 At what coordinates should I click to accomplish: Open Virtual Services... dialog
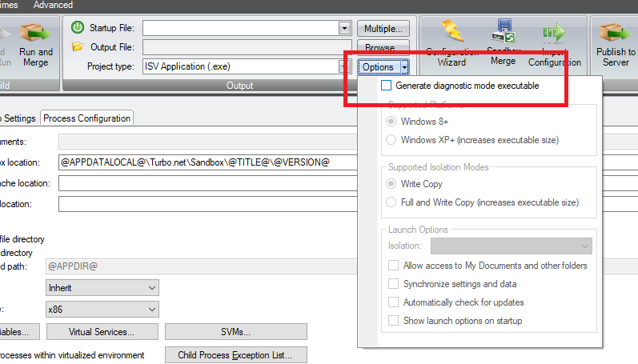tap(102, 332)
